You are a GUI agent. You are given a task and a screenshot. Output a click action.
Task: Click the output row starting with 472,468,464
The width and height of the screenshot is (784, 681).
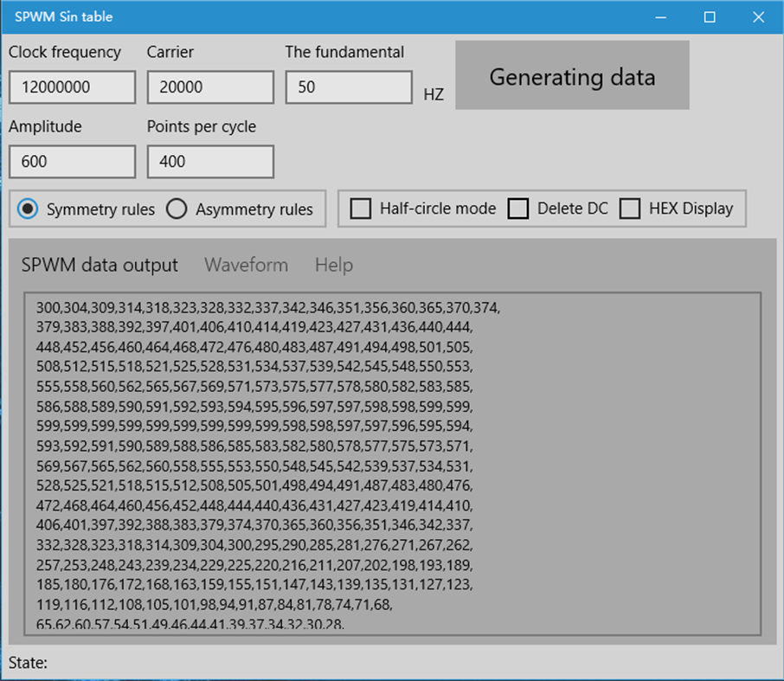click(254, 505)
